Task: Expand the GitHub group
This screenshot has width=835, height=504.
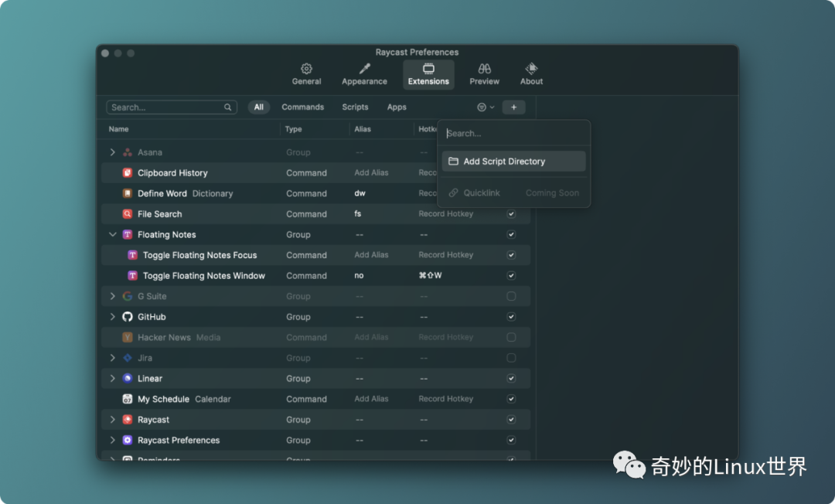Action: [x=112, y=317]
